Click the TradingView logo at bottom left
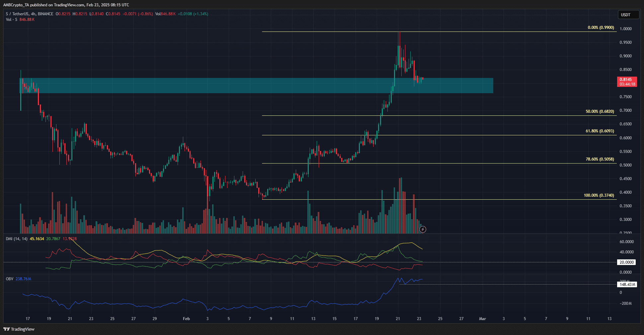Screen dimensions: 644x335 pos(19,329)
